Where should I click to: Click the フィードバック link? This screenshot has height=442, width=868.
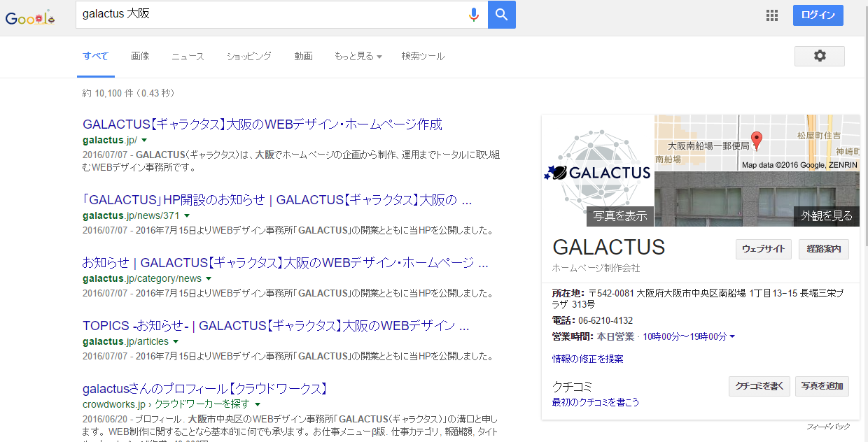829,426
